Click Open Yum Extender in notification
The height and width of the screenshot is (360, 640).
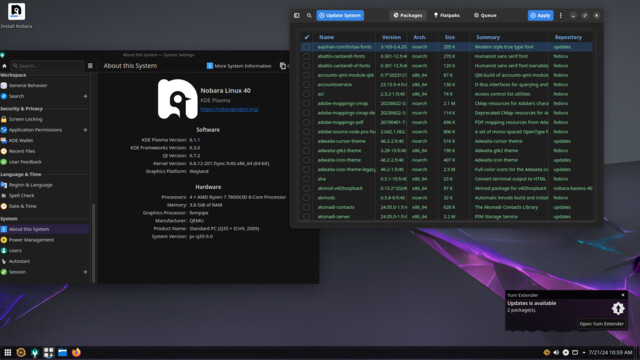tap(601, 324)
